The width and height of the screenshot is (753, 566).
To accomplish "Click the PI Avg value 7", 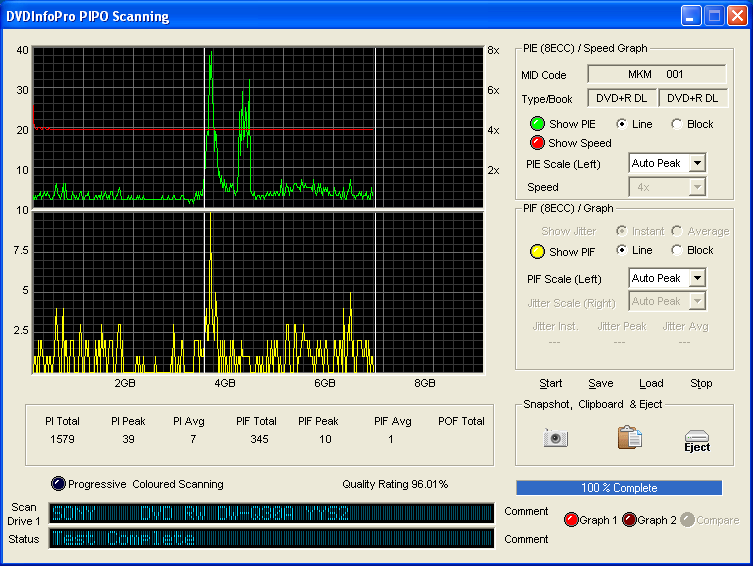I will [x=193, y=439].
